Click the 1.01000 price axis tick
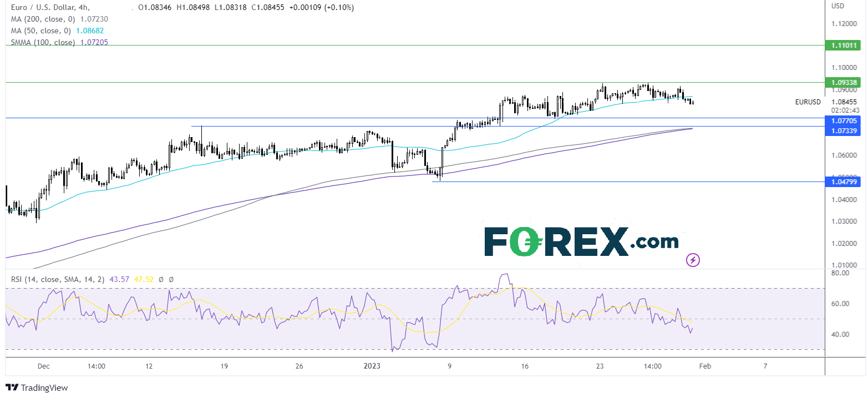Viewport: 868px width, 403px height. pyautogui.click(x=844, y=265)
